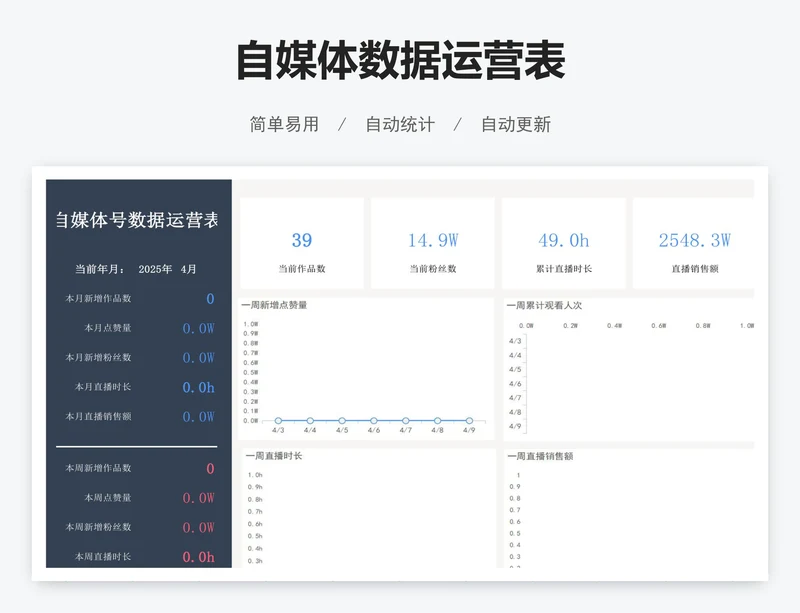Click the 本周新增作品数 label
The height and width of the screenshot is (613, 800).
98,468
